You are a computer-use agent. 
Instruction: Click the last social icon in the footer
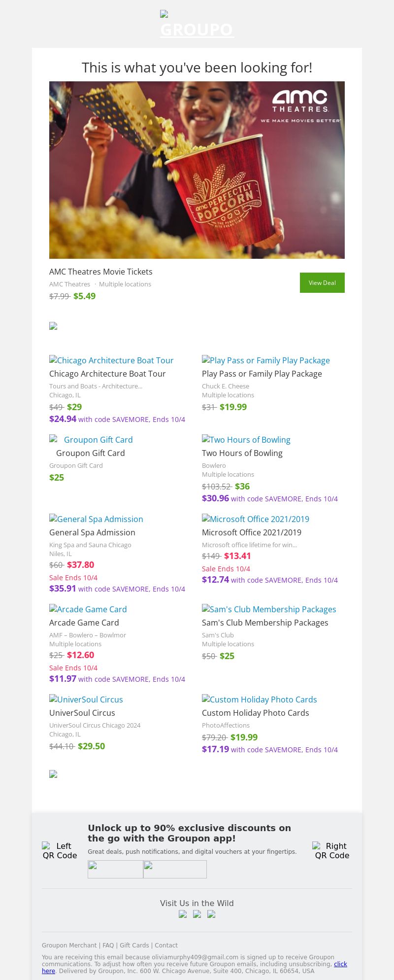pos(211,914)
